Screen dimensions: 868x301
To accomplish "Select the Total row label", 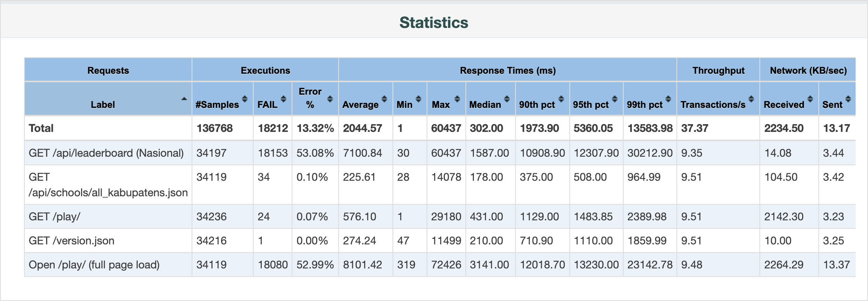I will pyautogui.click(x=41, y=128).
